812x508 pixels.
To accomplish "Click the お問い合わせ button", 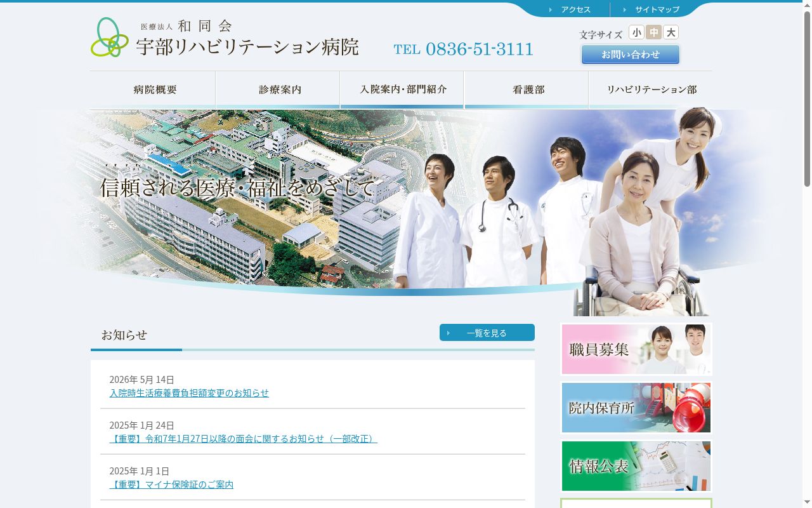I will pyautogui.click(x=631, y=55).
